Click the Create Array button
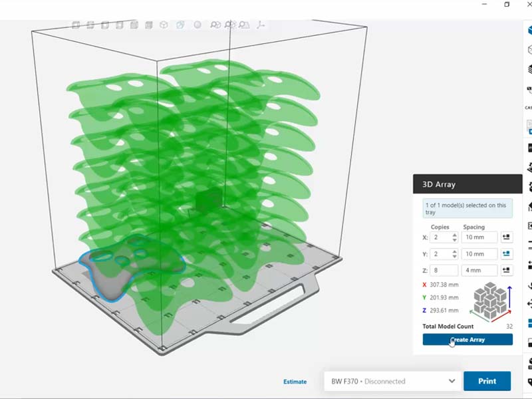Image resolution: width=532 pixels, height=399 pixels. (x=467, y=340)
